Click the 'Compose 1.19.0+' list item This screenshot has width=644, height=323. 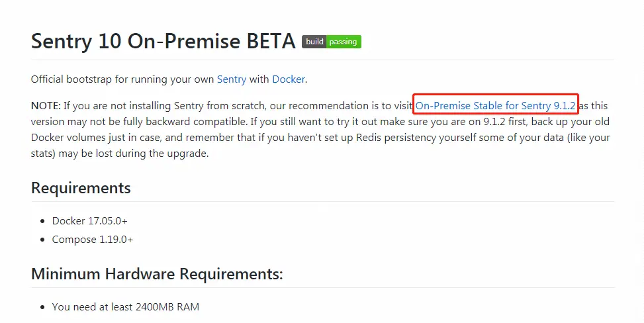tap(93, 239)
